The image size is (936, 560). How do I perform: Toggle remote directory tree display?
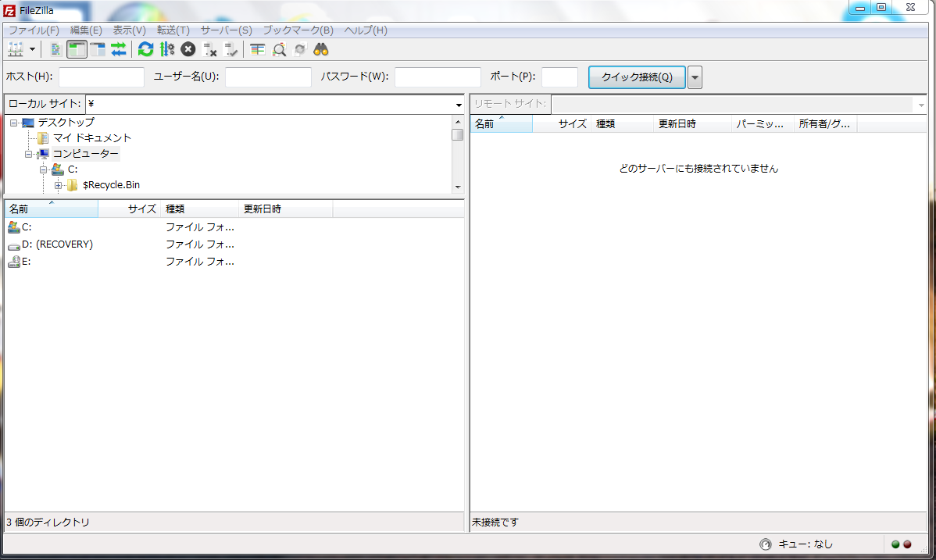98,50
